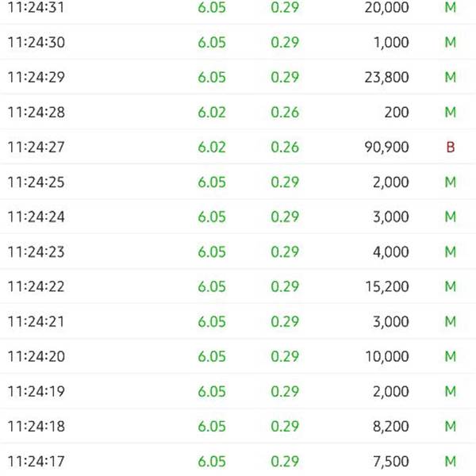Click the 8,200 volume value

tap(390, 427)
